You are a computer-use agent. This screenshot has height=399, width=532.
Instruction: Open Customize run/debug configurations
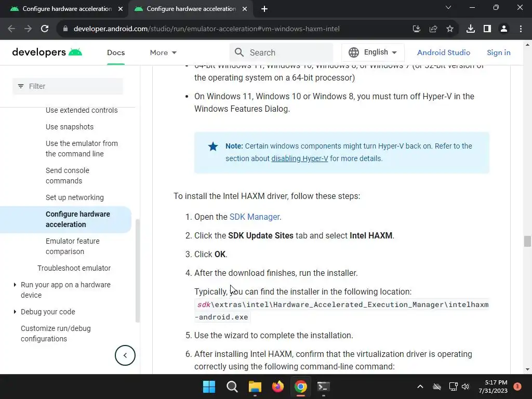(x=56, y=334)
